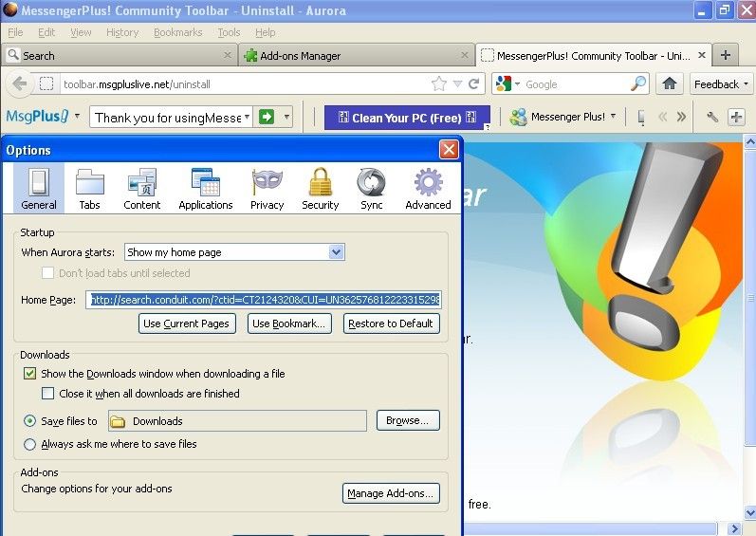Image resolution: width=756 pixels, height=536 pixels.
Task: Open toolbar search history dropdown arrow
Action: point(247,117)
